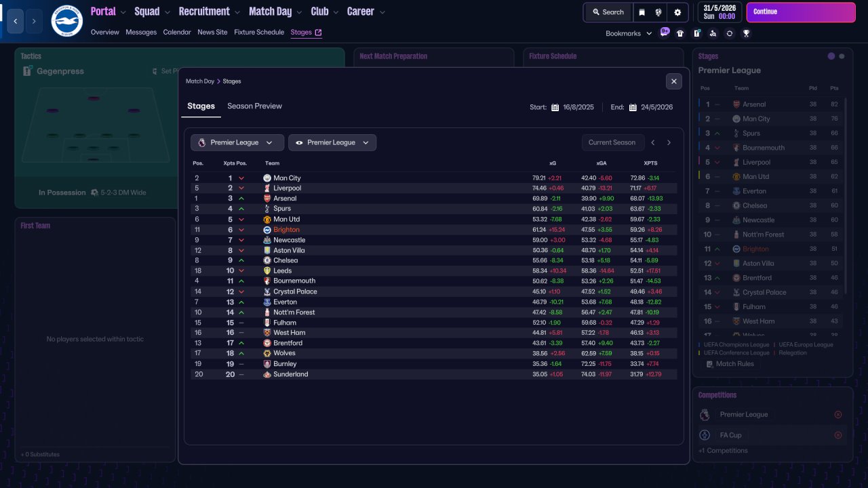Viewport: 868px width, 488px height.
Task: Click FA Cup logo in Competitions panel
Action: [705, 435]
